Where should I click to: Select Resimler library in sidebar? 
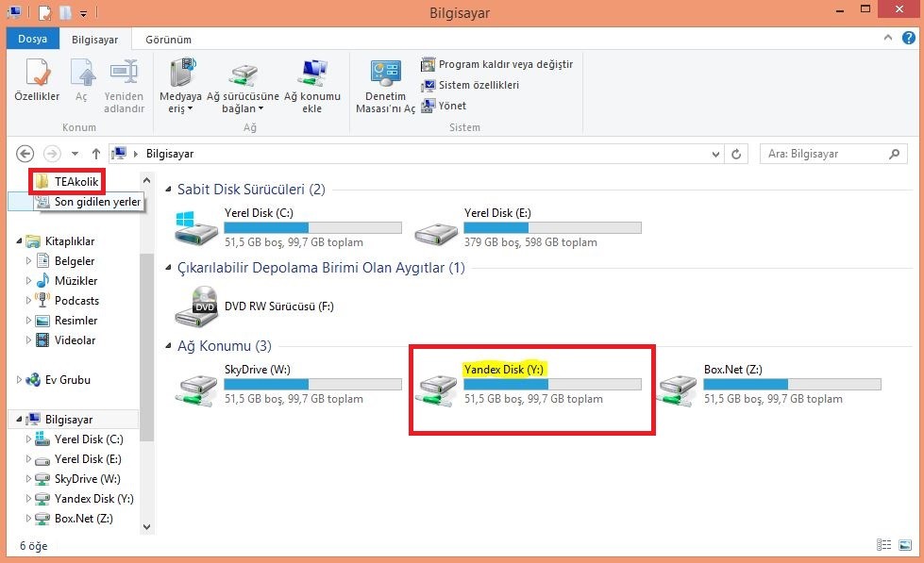(66, 321)
